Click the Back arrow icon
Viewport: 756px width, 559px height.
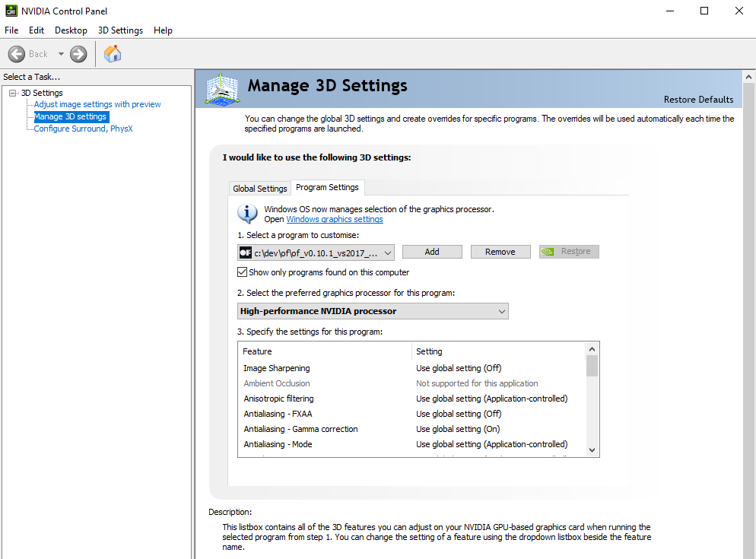pyautogui.click(x=17, y=54)
